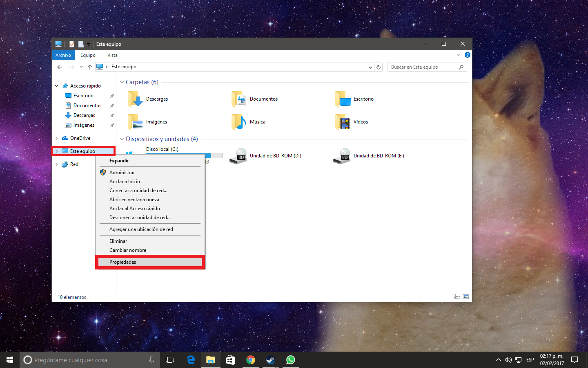The image size is (588, 368).
Task: Open the ESP language indicator
Action: coord(530,360)
